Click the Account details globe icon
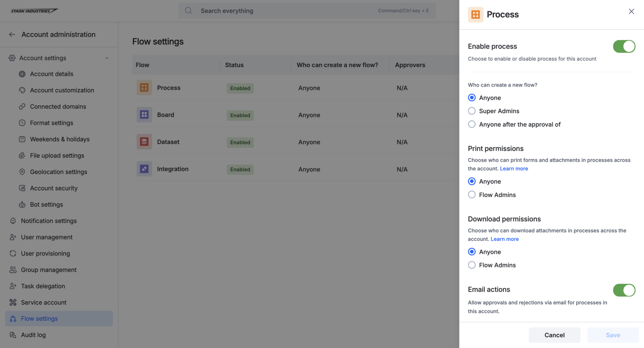 22,74
